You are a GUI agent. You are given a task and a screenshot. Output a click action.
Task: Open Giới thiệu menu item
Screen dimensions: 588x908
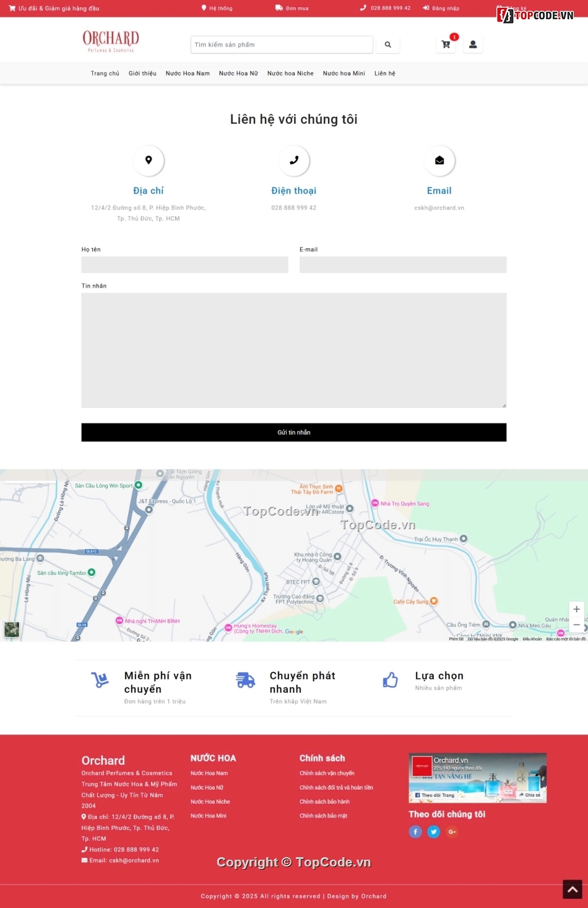[x=142, y=73]
